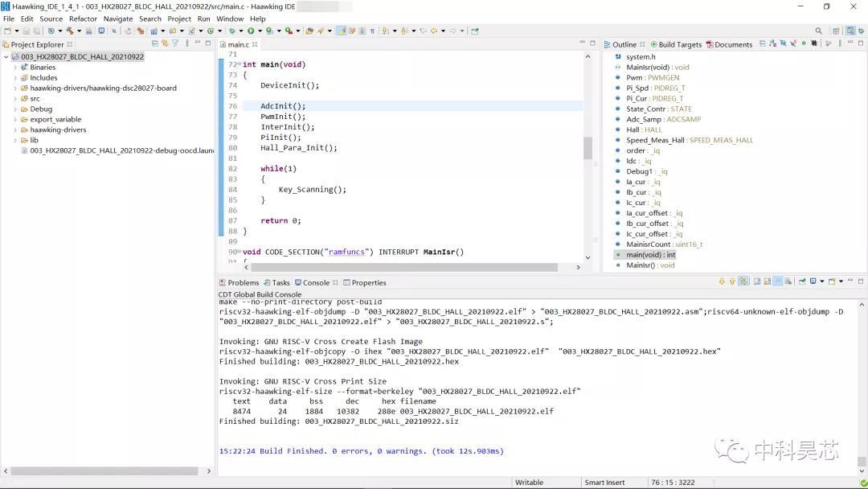Open the Refactor menu
Screen dimensions: 868x489
(83, 18)
